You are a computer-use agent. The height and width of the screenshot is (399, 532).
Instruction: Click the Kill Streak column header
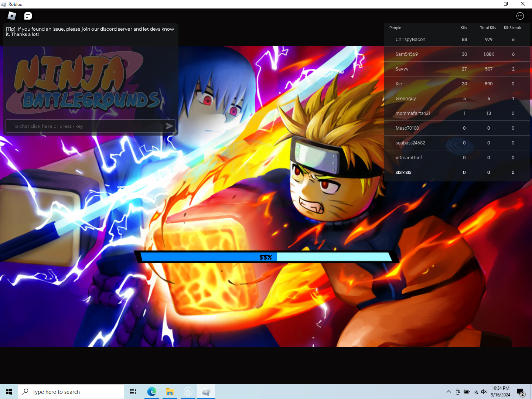512,28
